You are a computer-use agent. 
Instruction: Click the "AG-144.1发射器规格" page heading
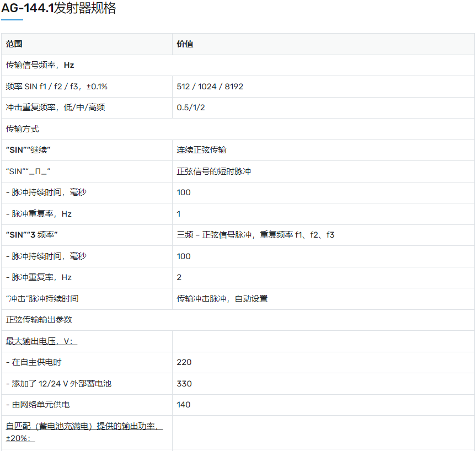(x=58, y=9)
